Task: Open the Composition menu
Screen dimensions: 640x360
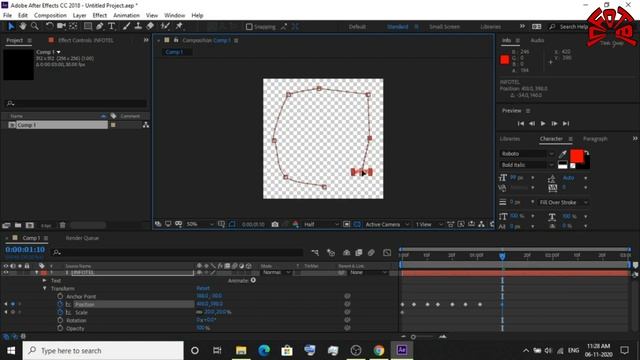Action: [50, 15]
